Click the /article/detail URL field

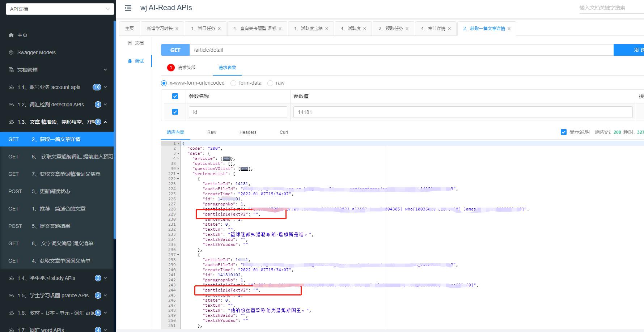pyautogui.click(x=402, y=50)
